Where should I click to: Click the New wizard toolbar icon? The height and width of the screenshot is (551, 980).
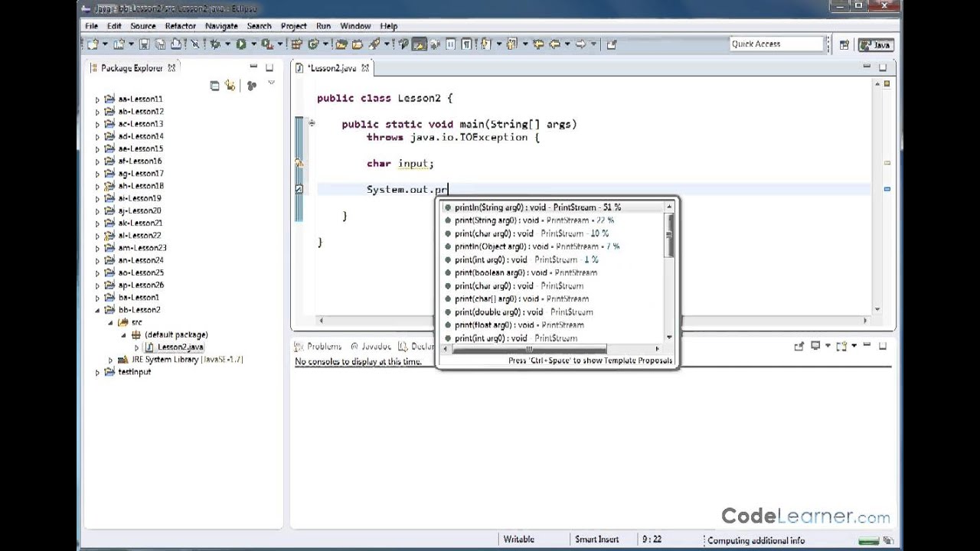[93, 44]
